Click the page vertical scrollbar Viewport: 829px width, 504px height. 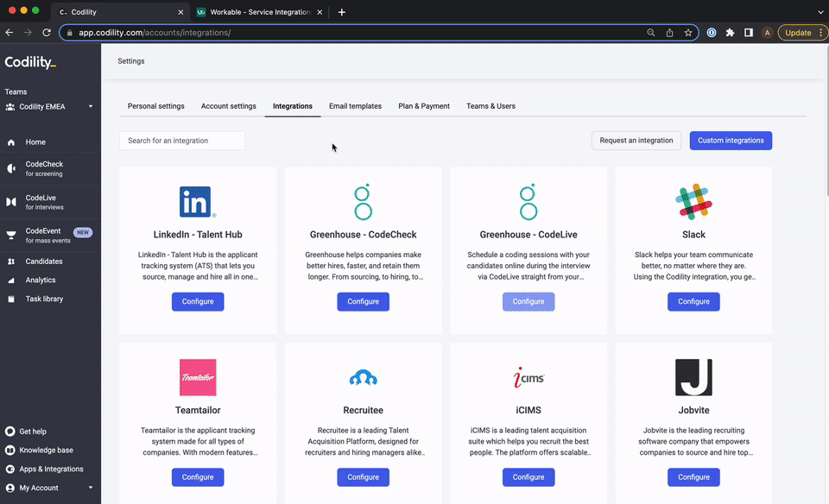tap(826, 121)
